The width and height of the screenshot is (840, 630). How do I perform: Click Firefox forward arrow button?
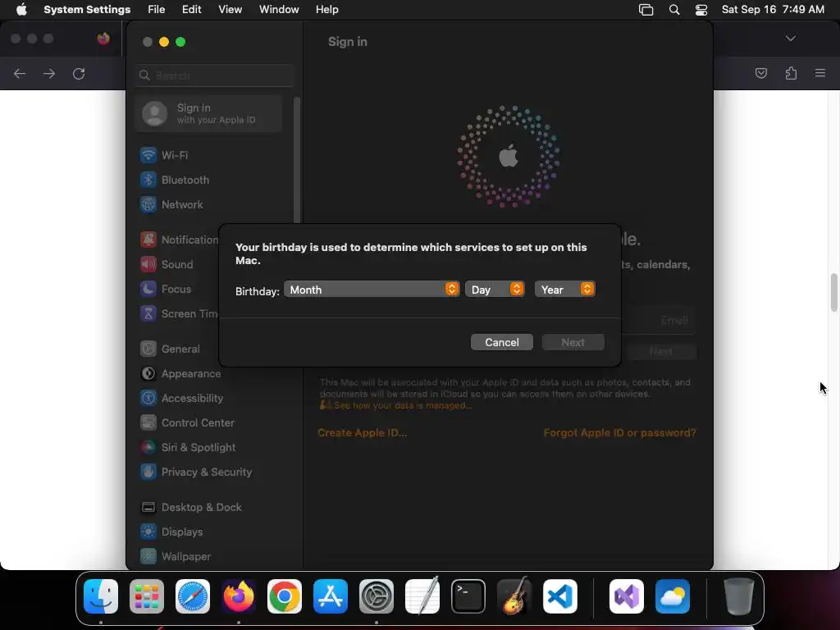(x=49, y=73)
